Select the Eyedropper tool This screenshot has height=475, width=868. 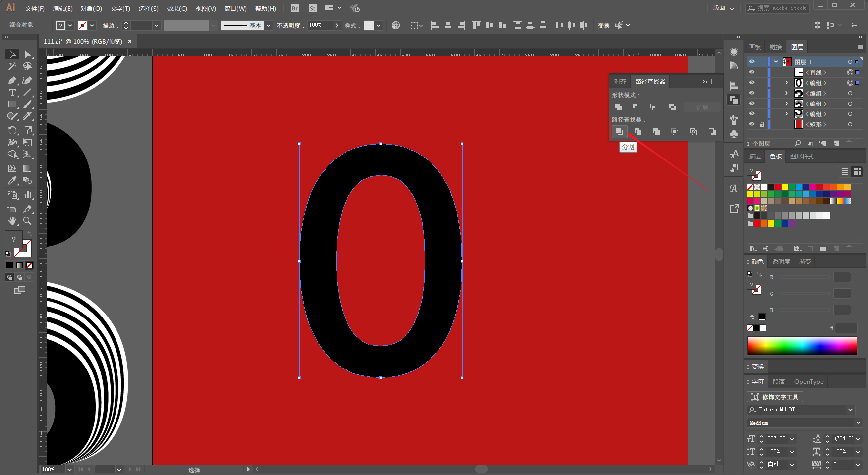tap(12, 181)
